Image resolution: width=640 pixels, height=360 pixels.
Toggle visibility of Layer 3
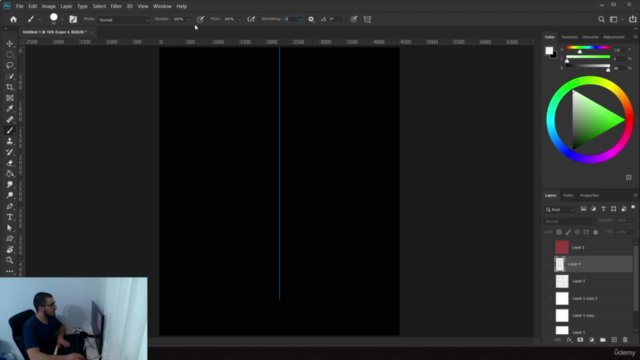click(x=547, y=281)
